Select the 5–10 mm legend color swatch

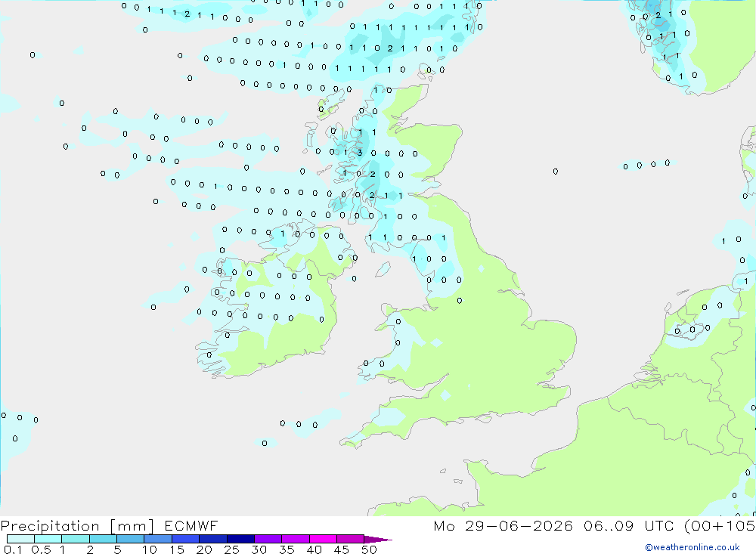(130, 539)
